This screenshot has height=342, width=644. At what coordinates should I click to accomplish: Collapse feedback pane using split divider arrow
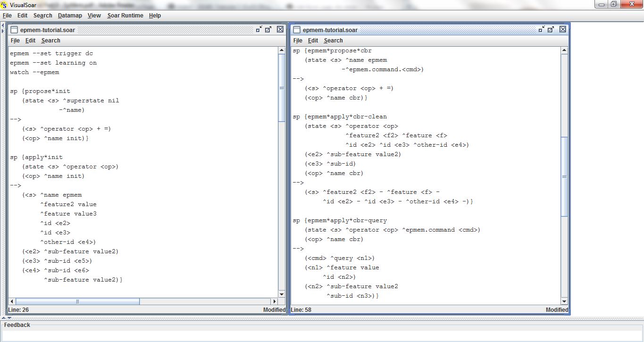click(x=9, y=318)
